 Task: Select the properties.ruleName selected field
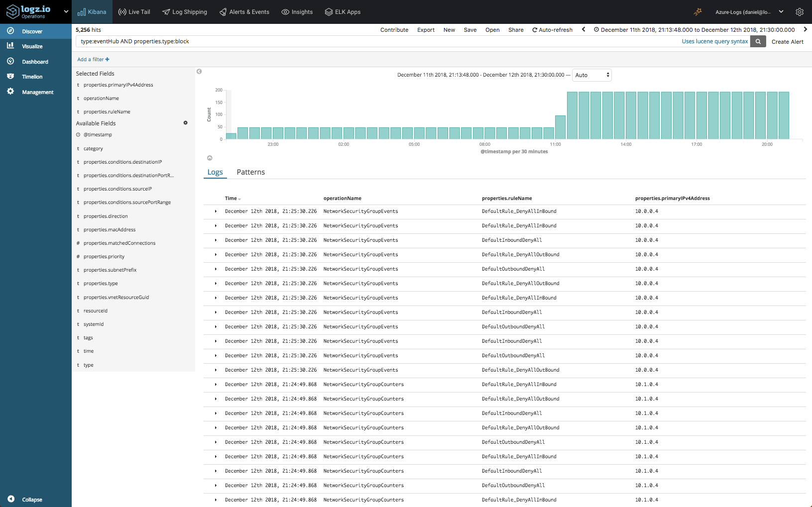point(107,112)
